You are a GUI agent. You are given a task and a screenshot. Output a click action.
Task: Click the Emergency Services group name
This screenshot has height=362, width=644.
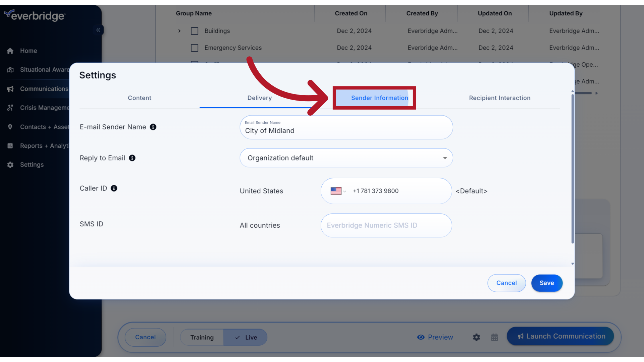click(233, 48)
